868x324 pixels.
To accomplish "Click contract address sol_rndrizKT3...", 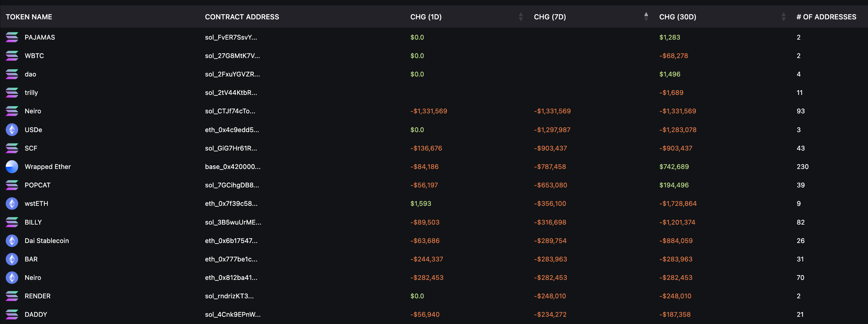I will (x=229, y=296).
